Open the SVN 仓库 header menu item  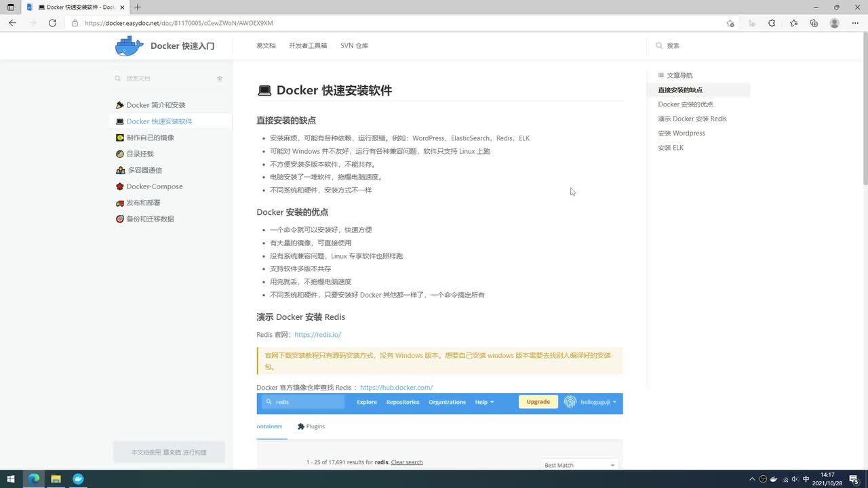tap(354, 45)
